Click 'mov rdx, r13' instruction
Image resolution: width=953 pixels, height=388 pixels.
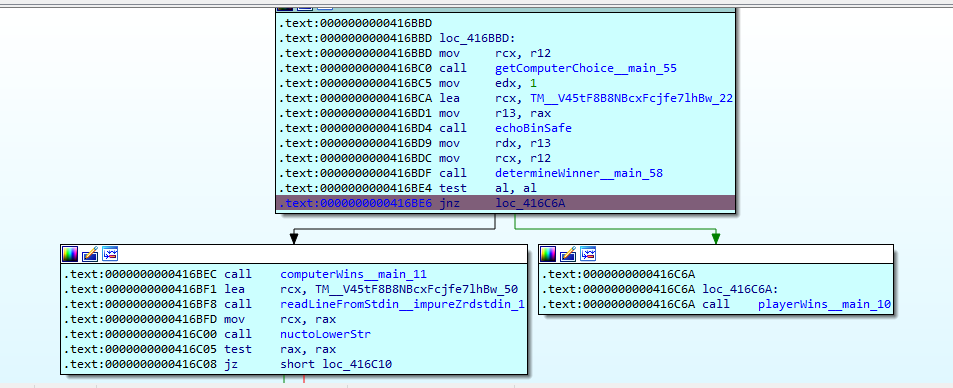[x=495, y=144]
